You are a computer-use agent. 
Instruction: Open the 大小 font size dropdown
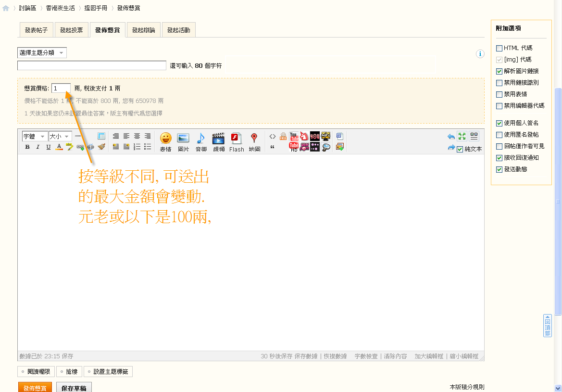60,136
